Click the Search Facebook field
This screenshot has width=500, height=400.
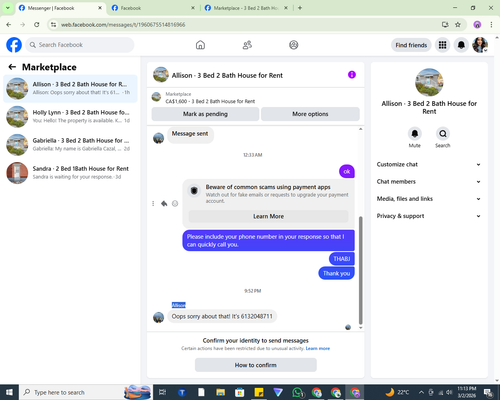point(80,45)
